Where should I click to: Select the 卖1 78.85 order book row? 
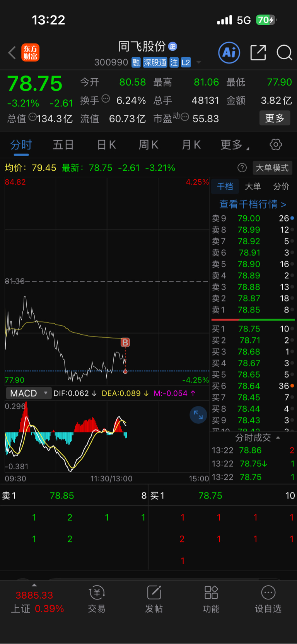coord(253,310)
